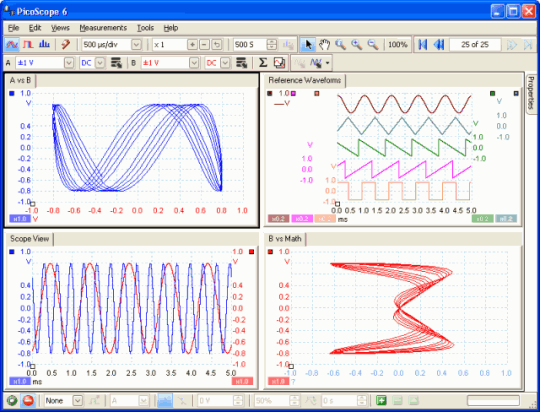Reset zoom to 100%
This screenshot has height=412, width=540.
click(x=397, y=44)
